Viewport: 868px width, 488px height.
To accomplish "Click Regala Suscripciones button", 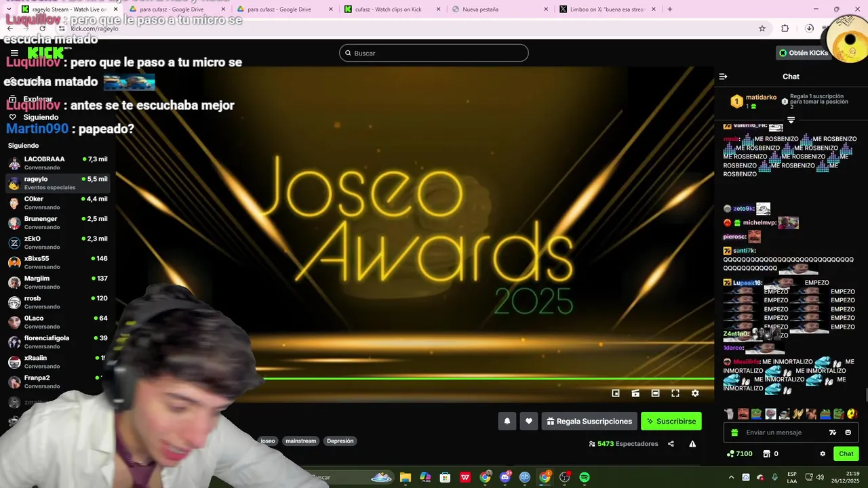I will coord(589,421).
